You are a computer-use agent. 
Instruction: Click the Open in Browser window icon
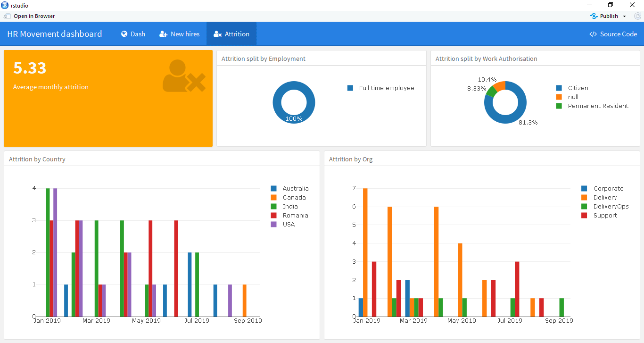7,16
